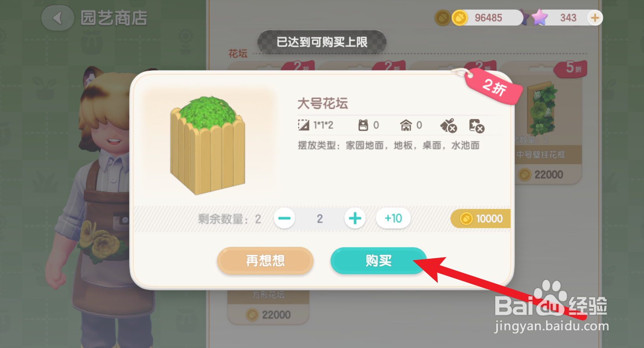The height and width of the screenshot is (348, 644).
Task: Click the home storage count icon
Action: [x=406, y=125]
